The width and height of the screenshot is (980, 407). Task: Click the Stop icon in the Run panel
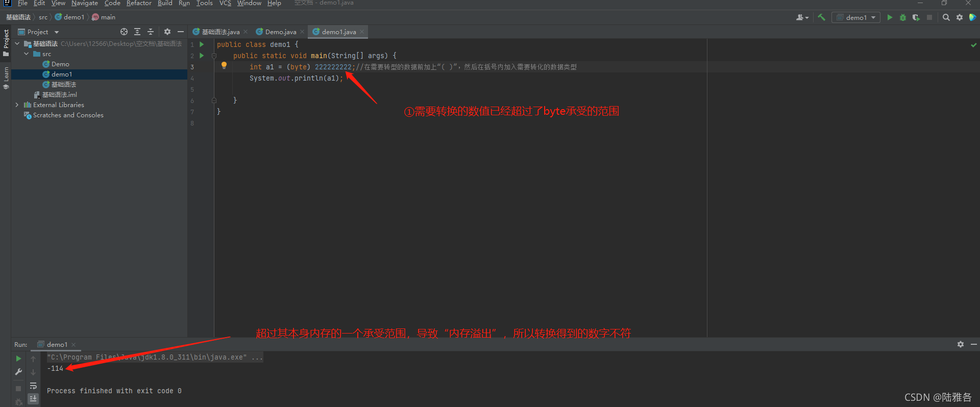[18, 388]
